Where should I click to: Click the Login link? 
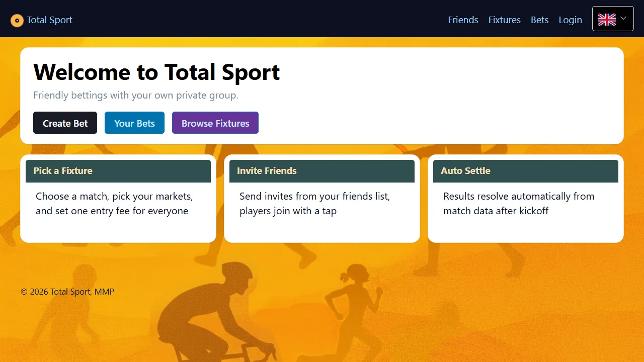pos(570,20)
